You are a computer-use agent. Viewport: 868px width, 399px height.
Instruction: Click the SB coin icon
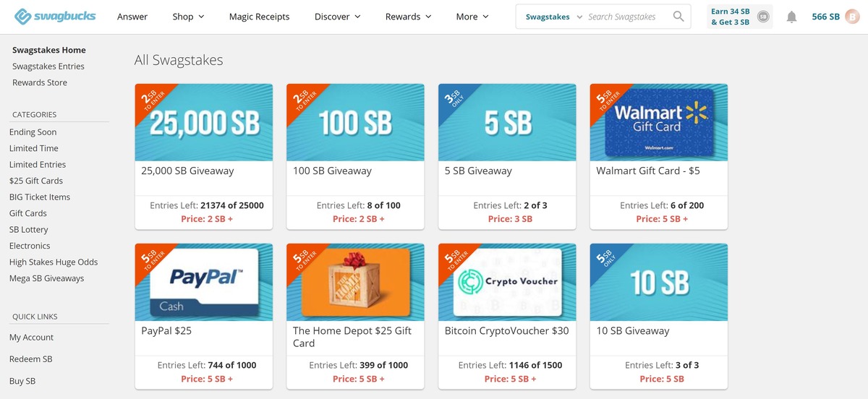(x=762, y=17)
